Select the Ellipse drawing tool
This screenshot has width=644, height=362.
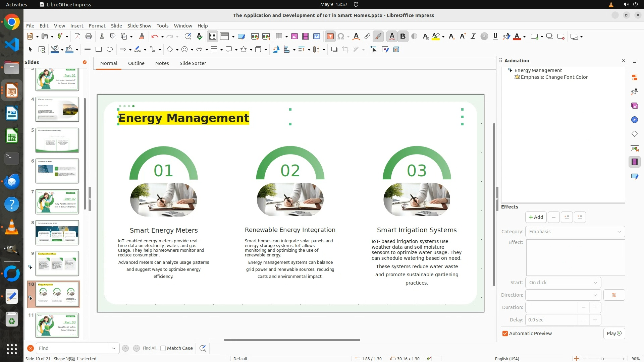(x=110, y=50)
